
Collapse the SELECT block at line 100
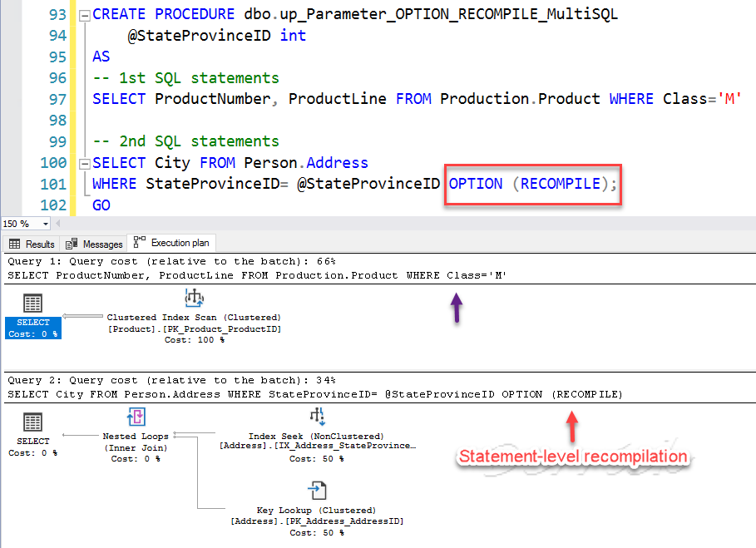point(85,163)
